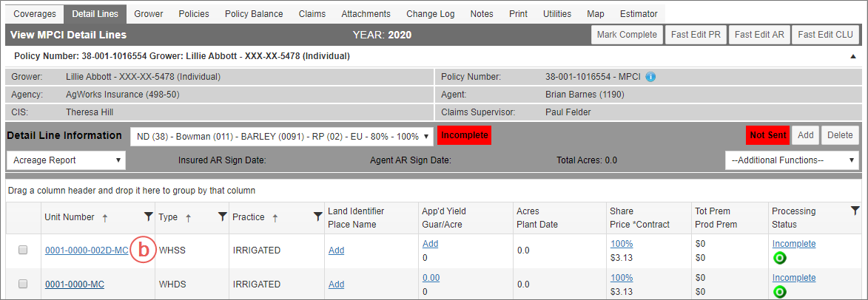Screen dimensions: 868x300
Task: Open the Additional Functions dropdown
Action: tap(792, 160)
